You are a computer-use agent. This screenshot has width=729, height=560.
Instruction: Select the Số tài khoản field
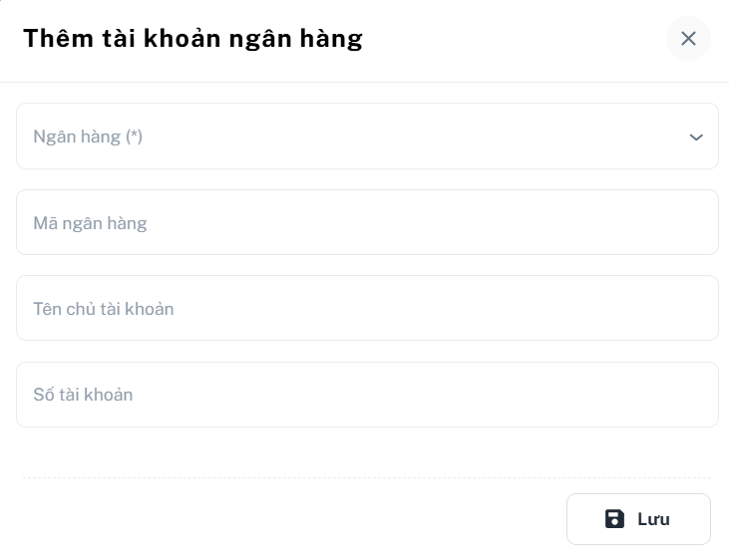pyautogui.click(x=367, y=395)
